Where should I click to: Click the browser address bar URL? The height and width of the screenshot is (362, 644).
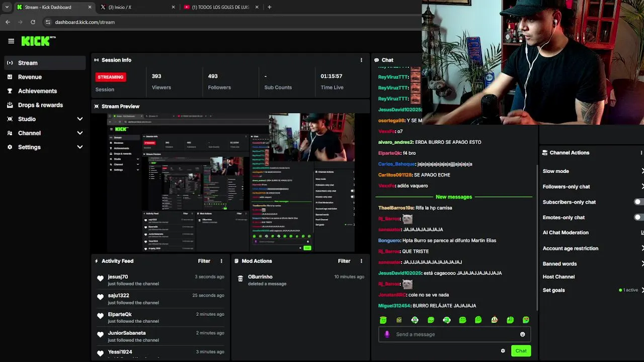pyautogui.click(x=85, y=22)
